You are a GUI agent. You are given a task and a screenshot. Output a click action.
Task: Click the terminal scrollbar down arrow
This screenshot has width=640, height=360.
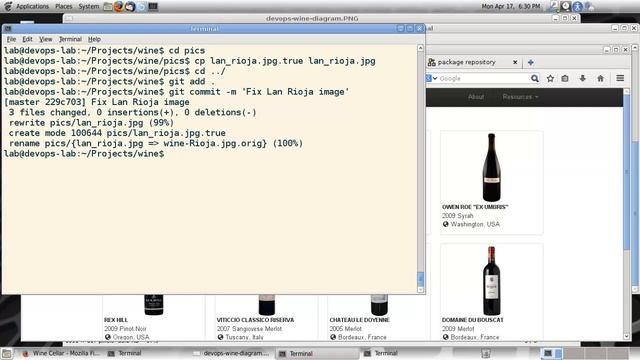click(420, 289)
